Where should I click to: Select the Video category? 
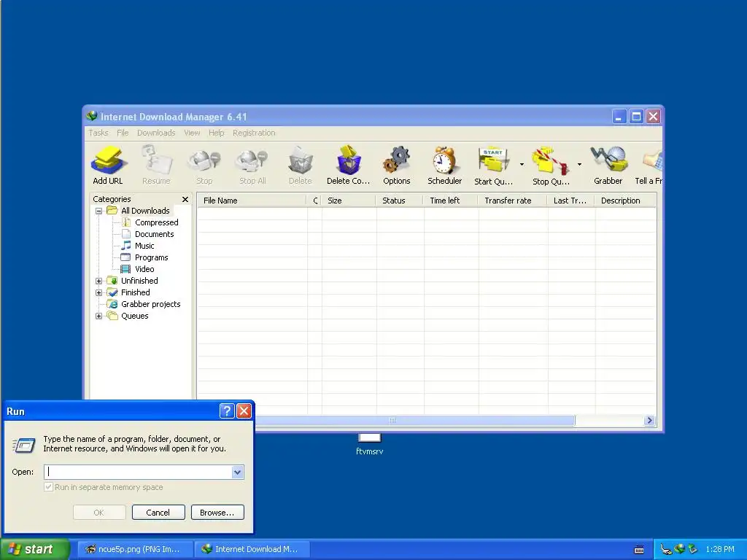pyautogui.click(x=144, y=269)
